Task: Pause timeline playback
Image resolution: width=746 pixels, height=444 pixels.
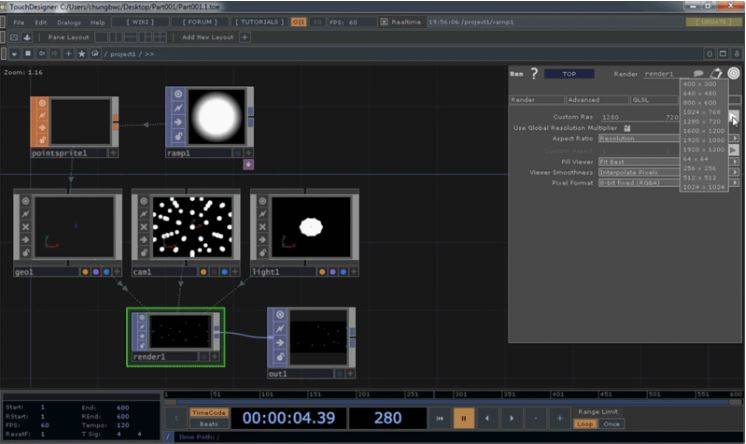Action: coord(464,418)
